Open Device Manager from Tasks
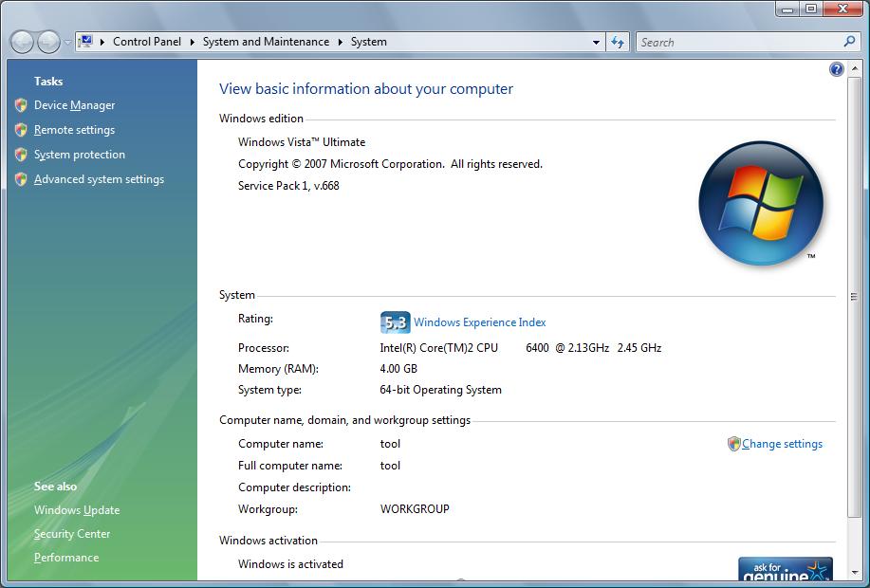Screen dimensions: 870x588 point(74,105)
